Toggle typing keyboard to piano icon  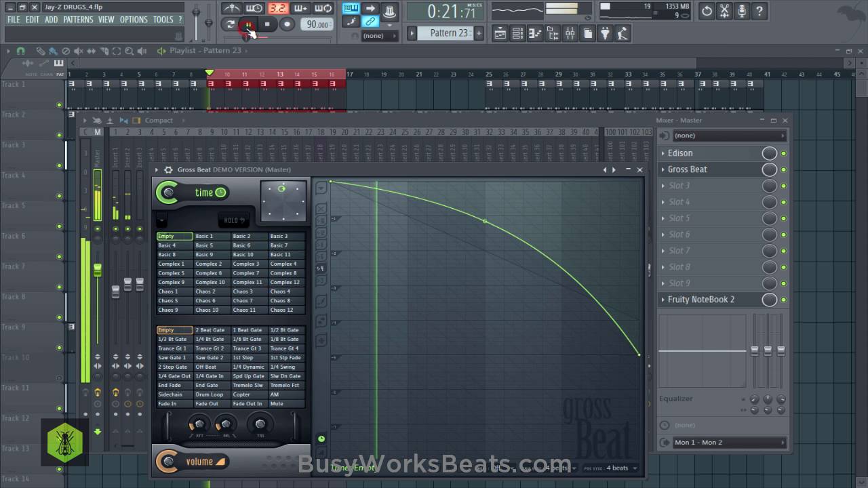tap(351, 8)
